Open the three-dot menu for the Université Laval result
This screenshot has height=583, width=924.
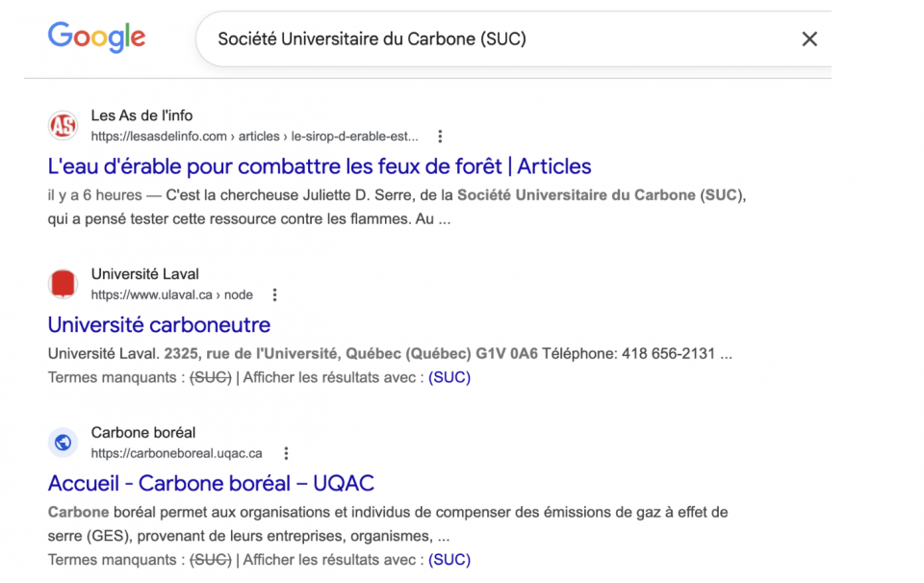click(x=275, y=295)
